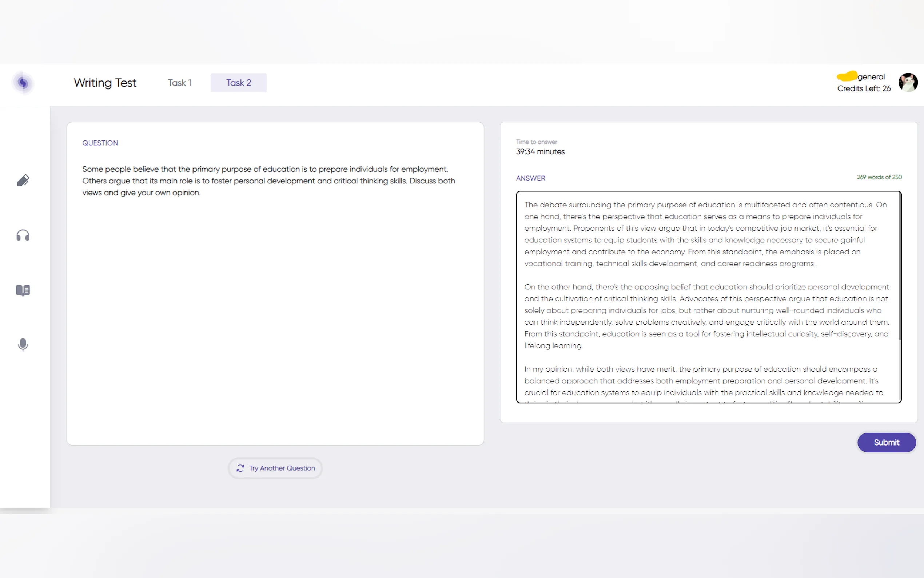Open the Speaking section microphone icon
Screen dimensions: 924x578
coord(23,345)
